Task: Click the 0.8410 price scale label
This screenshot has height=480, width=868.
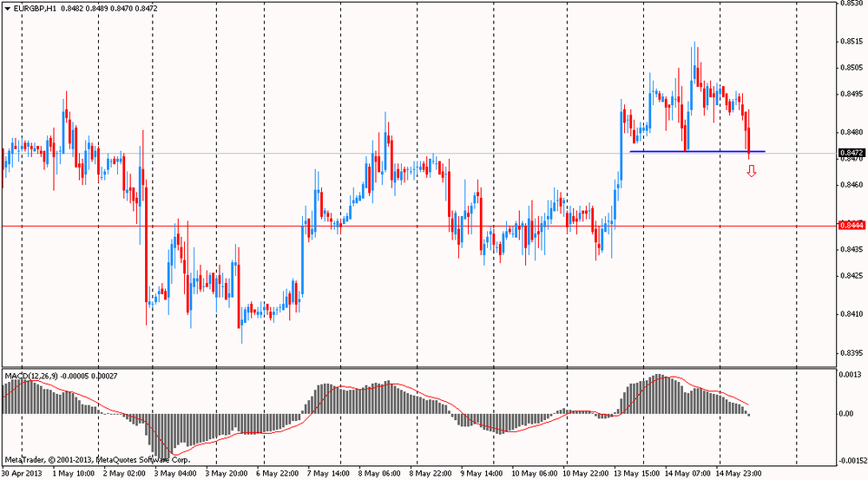Action: pyautogui.click(x=851, y=314)
